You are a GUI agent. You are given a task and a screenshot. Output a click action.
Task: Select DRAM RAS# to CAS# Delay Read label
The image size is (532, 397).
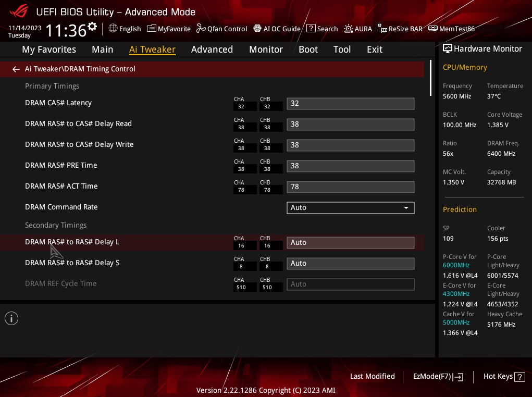point(78,123)
